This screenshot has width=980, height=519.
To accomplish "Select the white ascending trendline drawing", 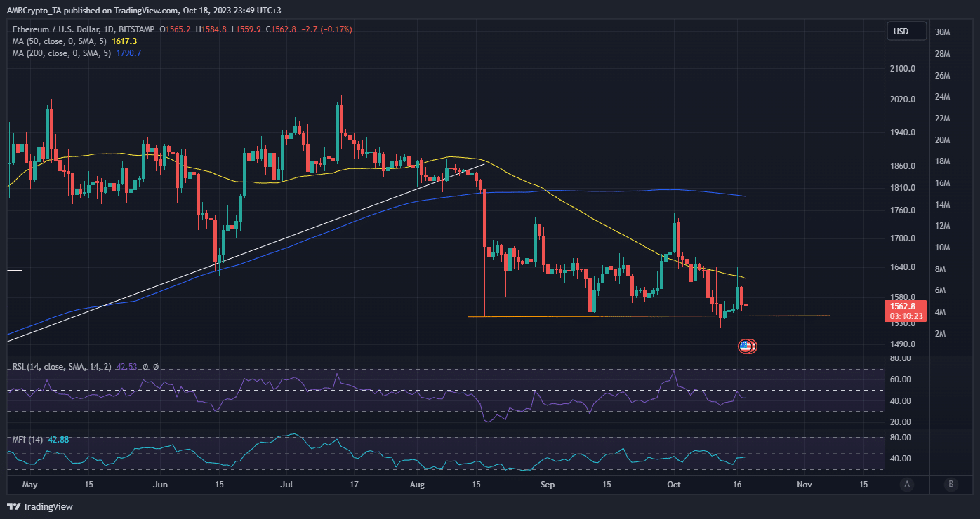I will [246, 254].
